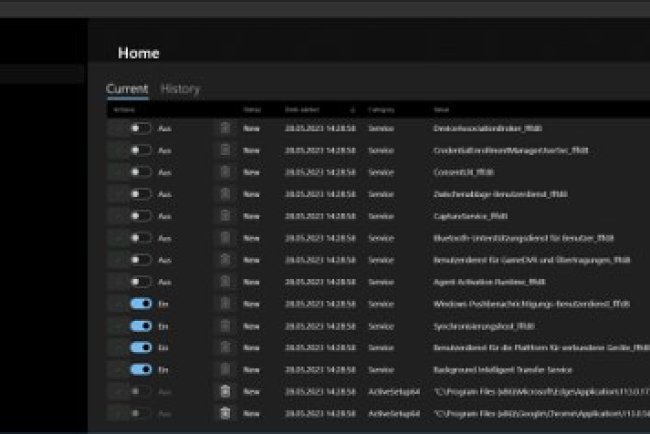Delete the Synchronisierungshost entry
The width and height of the screenshot is (650, 434).
(x=225, y=326)
